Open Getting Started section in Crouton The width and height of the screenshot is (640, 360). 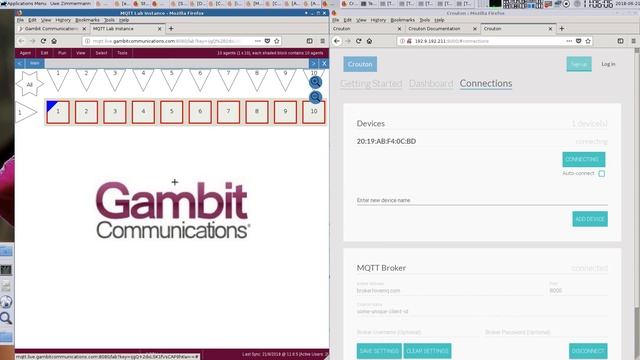click(371, 84)
